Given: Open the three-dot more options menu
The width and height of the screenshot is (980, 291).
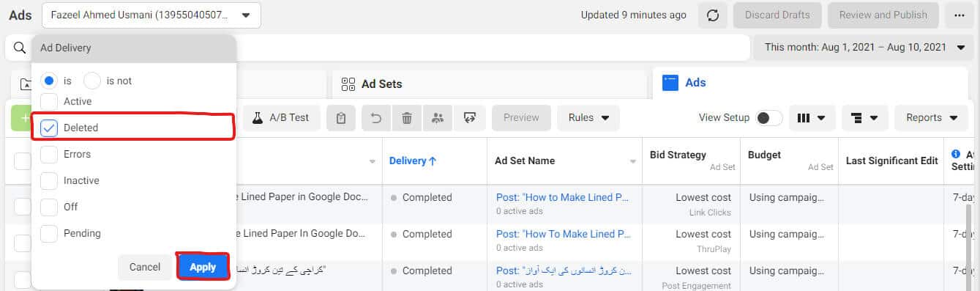Looking at the screenshot, I should coord(959,15).
